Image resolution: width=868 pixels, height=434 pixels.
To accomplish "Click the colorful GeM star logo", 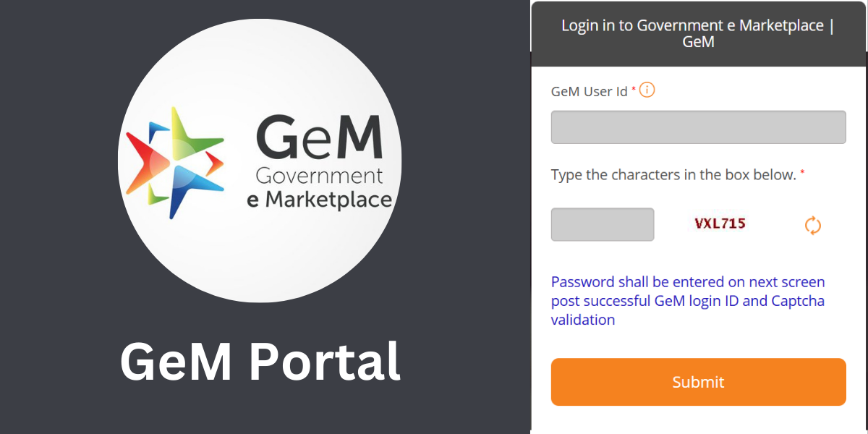I will click(175, 163).
